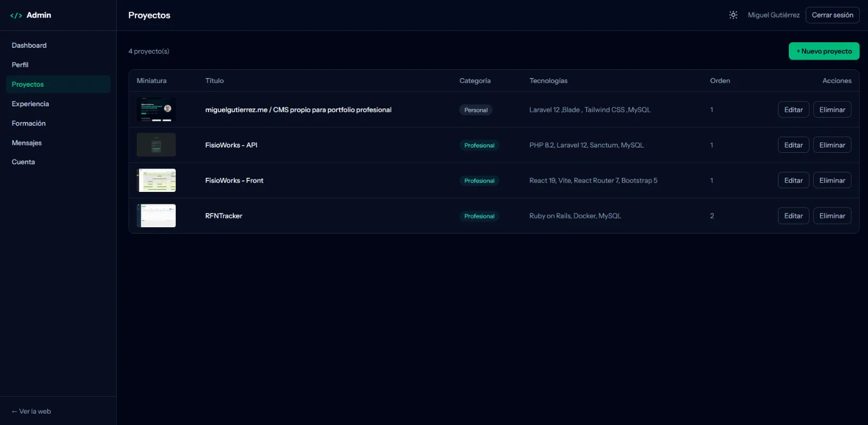Screen dimensions: 868x425
Task: Toggle the light/dark theme sun icon
Action: click(733, 15)
